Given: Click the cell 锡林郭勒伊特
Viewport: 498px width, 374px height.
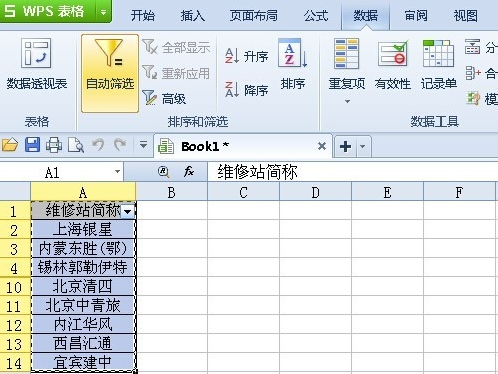Looking at the screenshot, I should pos(83,267).
